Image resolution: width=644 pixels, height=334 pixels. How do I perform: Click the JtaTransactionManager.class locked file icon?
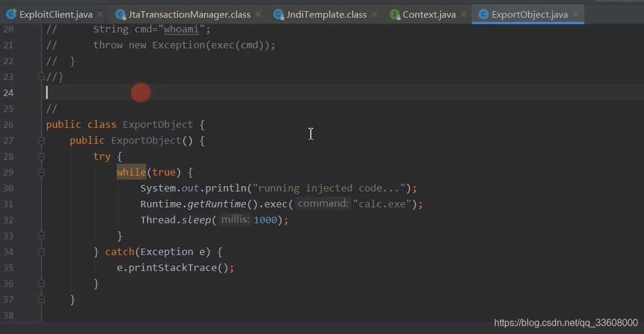(x=120, y=15)
